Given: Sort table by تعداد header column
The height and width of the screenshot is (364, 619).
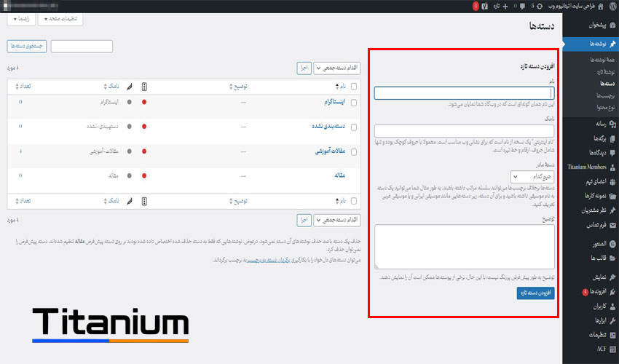Looking at the screenshot, I should coord(23,87).
